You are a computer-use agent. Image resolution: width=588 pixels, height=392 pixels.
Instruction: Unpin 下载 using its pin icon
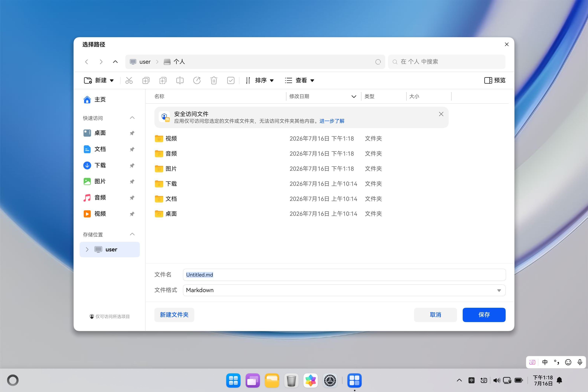tap(132, 165)
